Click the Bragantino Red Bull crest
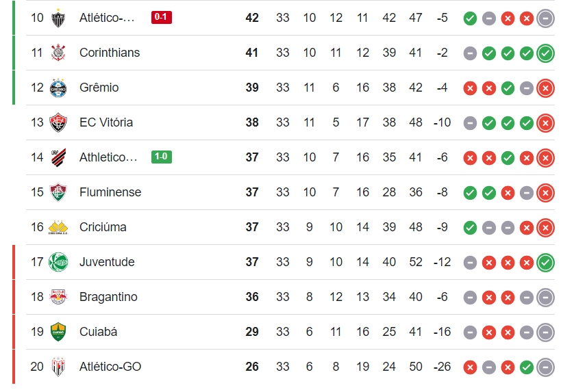The image size is (574, 392). click(58, 297)
